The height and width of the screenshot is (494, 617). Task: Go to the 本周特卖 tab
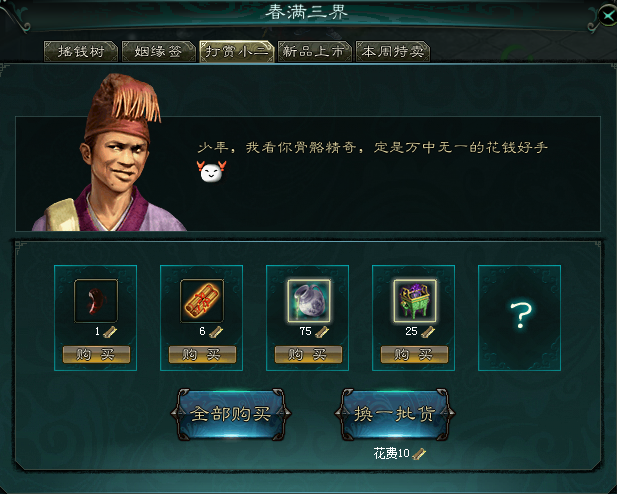click(393, 51)
